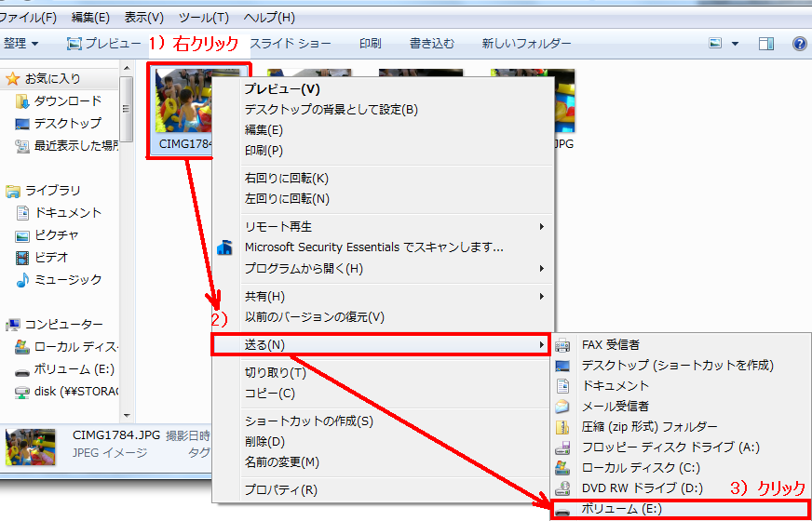Open ミュージック library in sidebar

click(x=67, y=280)
